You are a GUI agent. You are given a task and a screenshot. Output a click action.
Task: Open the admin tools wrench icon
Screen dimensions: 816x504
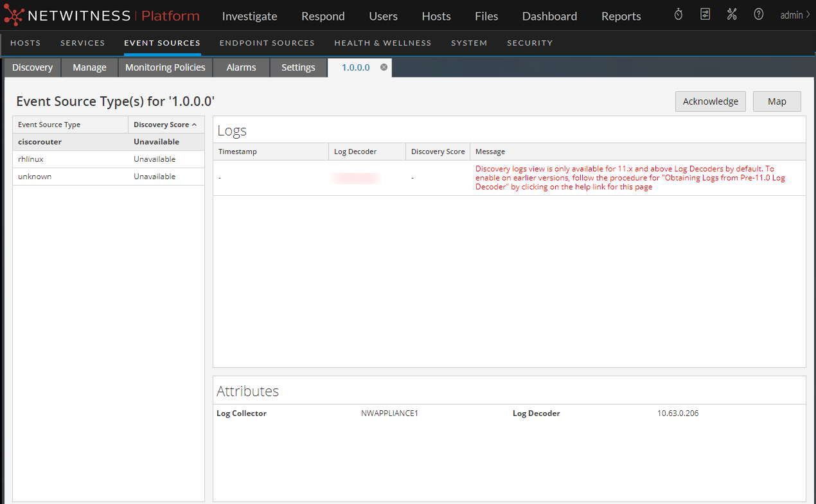(x=732, y=15)
